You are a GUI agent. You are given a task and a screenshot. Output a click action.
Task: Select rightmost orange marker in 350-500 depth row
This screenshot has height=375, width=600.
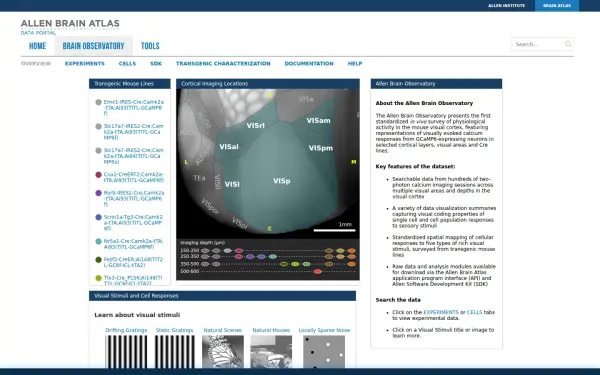(352, 264)
